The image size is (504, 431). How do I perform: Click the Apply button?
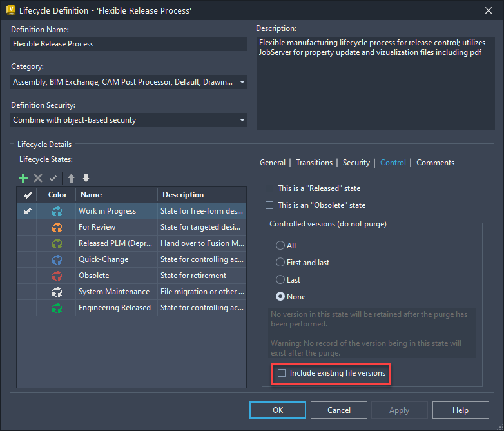pyautogui.click(x=399, y=410)
